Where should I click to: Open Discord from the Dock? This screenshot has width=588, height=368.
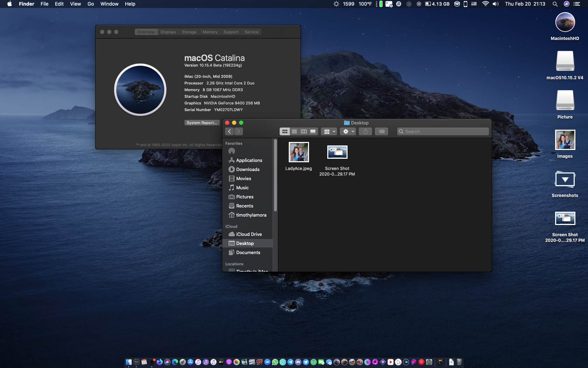[298, 362]
